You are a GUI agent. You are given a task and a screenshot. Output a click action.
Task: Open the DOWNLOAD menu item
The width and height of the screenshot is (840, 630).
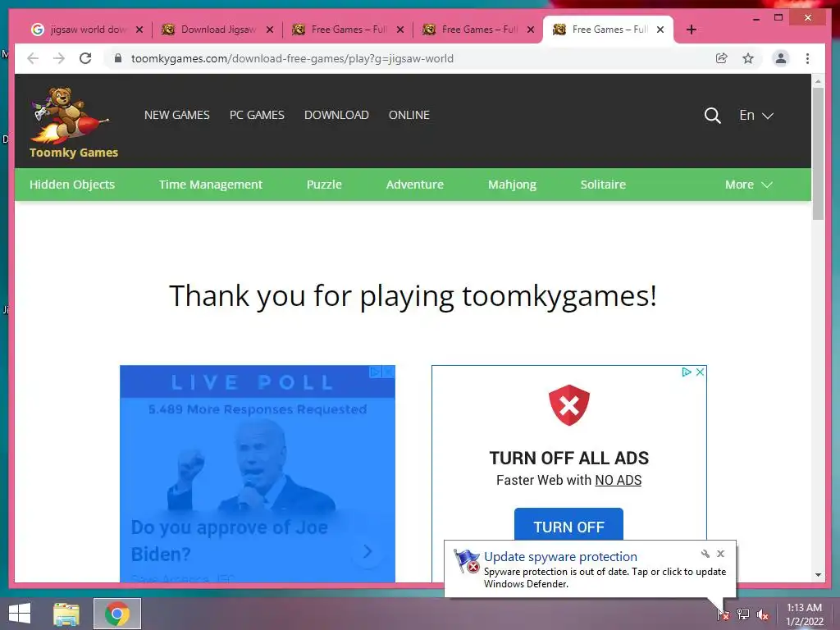pyautogui.click(x=336, y=115)
